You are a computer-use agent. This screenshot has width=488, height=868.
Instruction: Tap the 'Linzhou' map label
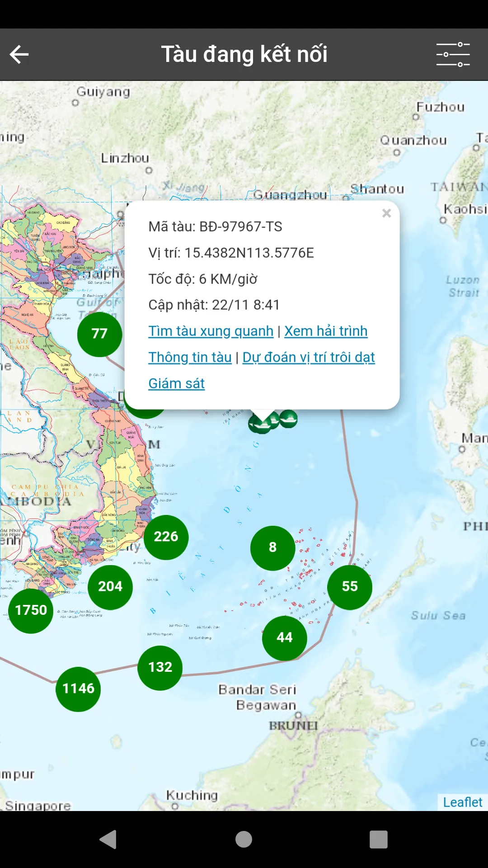click(125, 158)
